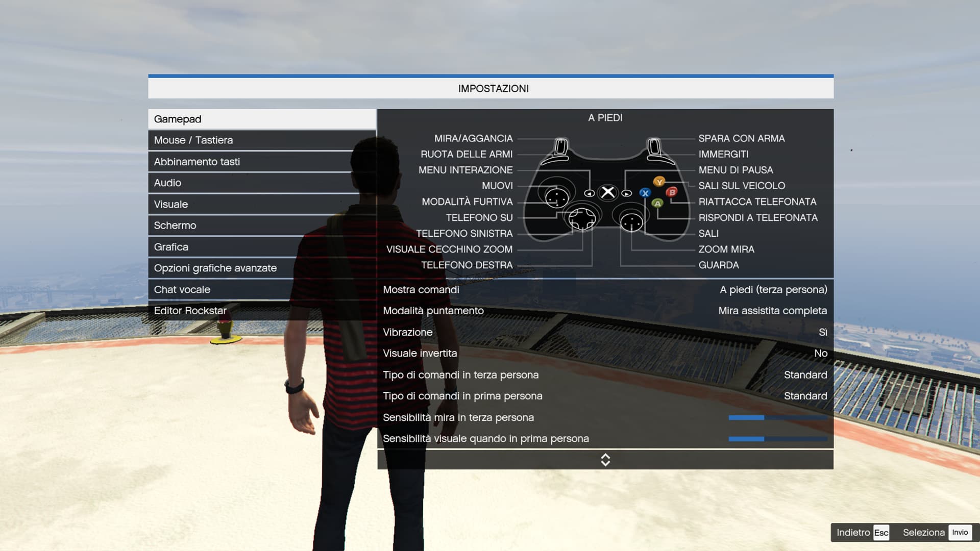Open the Editor Rockstar entry
Image resolution: width=980 pixels, height=551 pixels.
click(x=262, y=311)
